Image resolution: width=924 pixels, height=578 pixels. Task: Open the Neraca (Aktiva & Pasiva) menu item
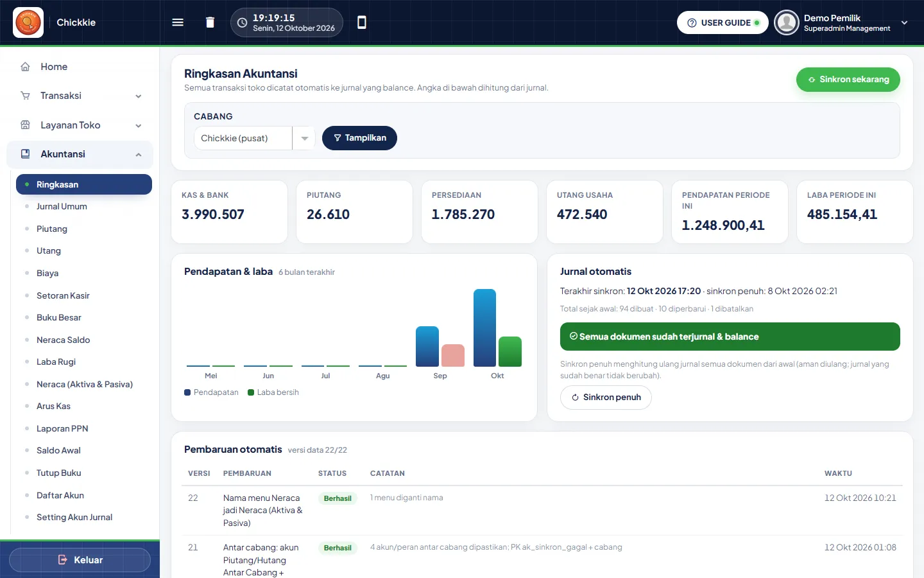pos(85,385)
